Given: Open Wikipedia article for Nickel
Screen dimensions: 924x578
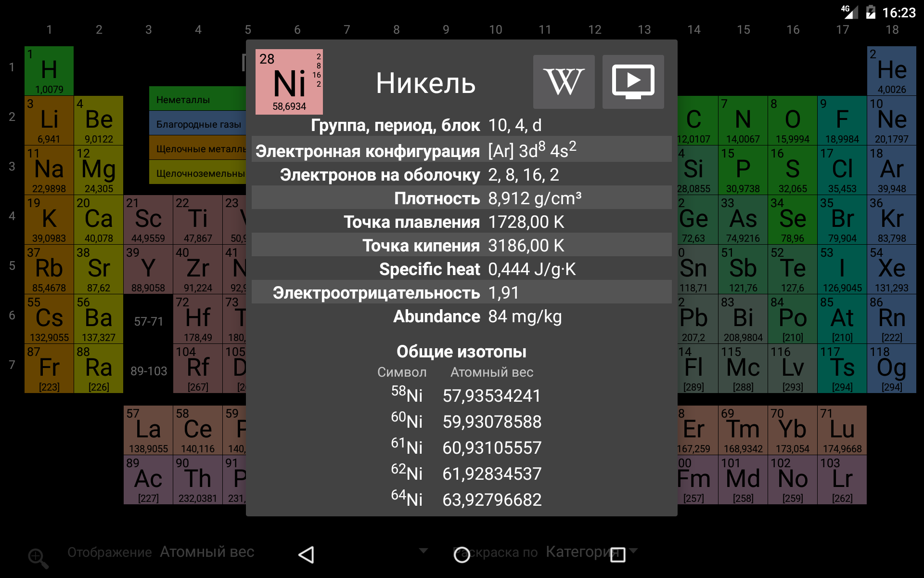Looking at the screenshot, I should click(x=564, y=82).
